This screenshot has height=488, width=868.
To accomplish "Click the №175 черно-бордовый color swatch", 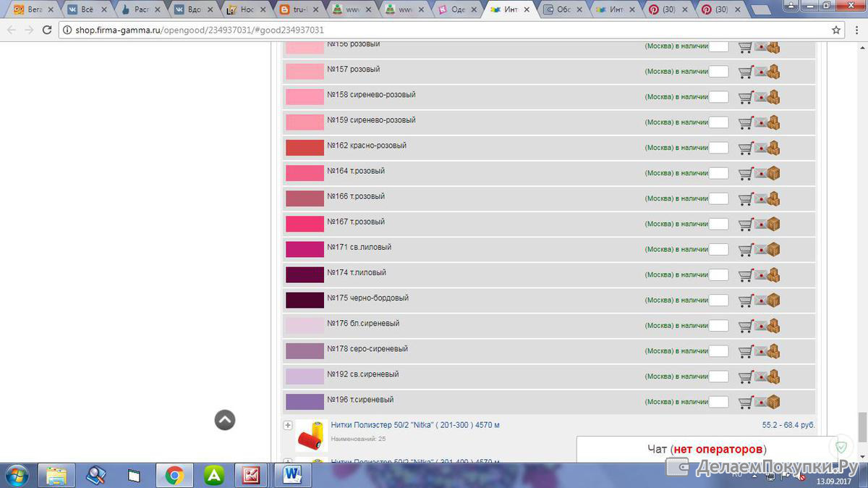I will tap(305, 300).
